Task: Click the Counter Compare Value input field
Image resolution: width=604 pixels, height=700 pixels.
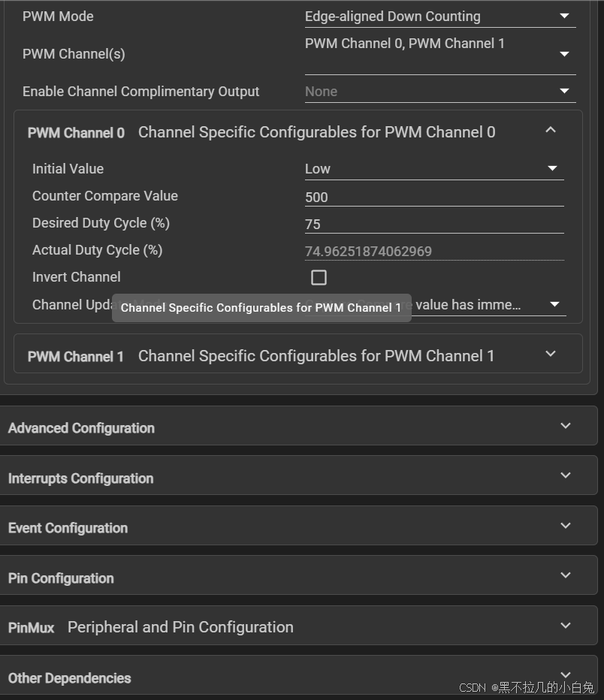Action: pos(434,197)
